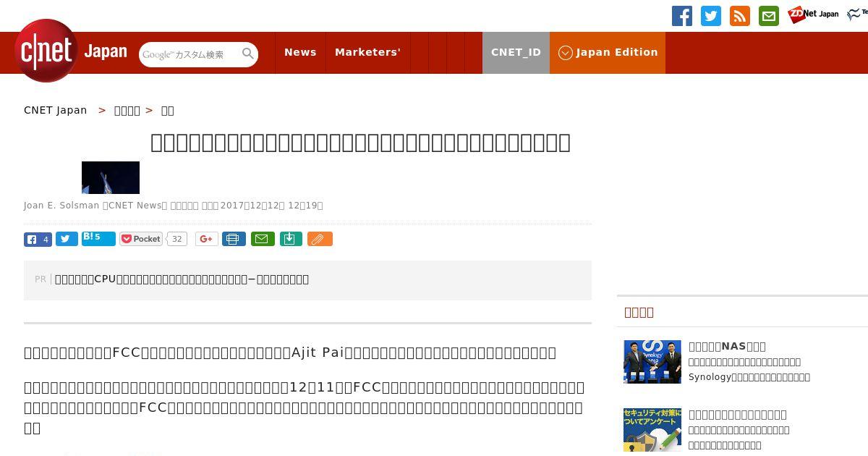The width and height of the screenshot is (868, 456).
Task: Visit ZDNet Japan logo link
Action: (813, 14)
